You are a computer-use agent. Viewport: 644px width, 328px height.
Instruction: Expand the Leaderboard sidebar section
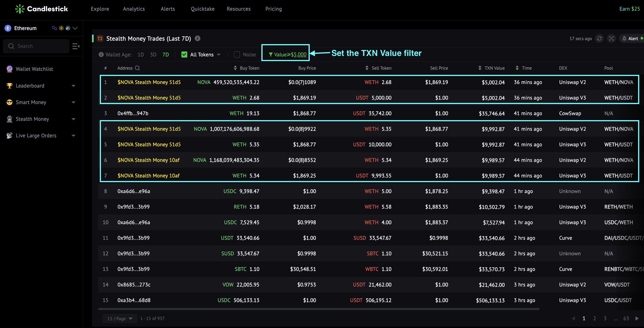point(74,86)
